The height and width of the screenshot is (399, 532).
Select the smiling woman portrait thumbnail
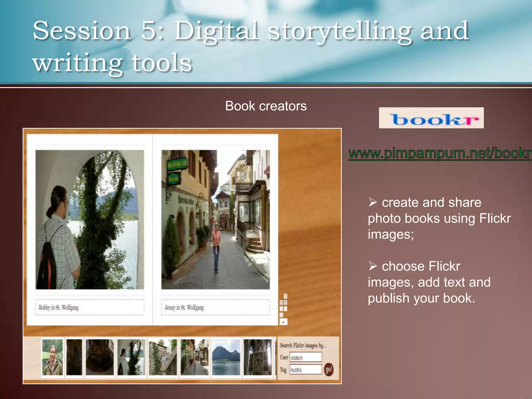52,357
